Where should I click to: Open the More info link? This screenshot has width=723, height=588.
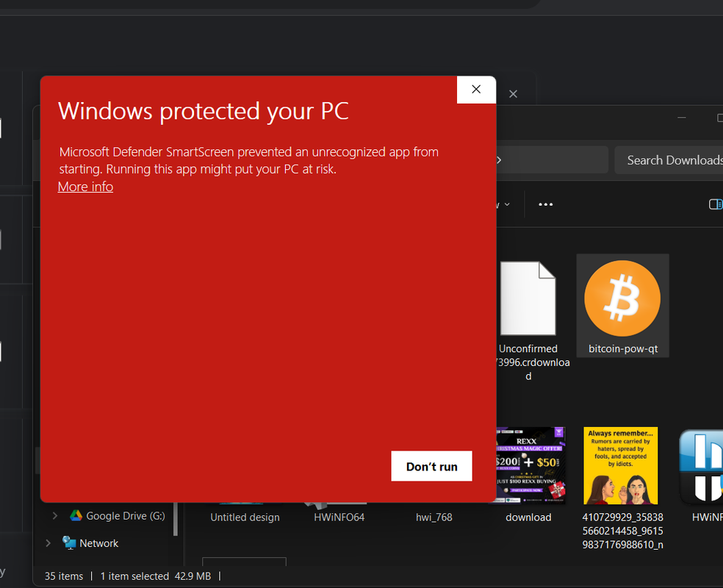pos(85,187)
